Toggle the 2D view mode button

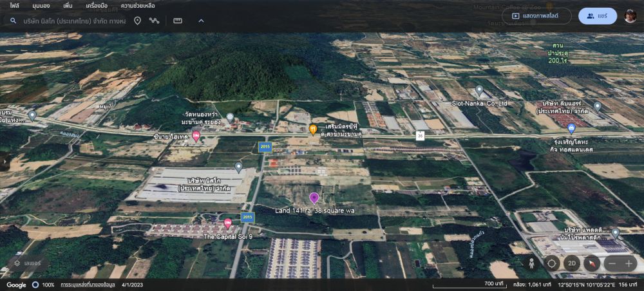pos(571,263)
